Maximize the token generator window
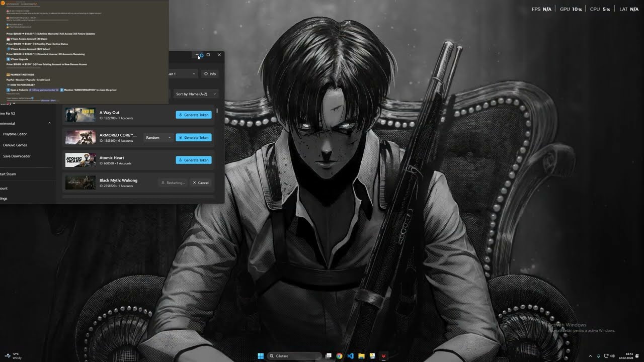Image resolution: width=644 pixels, height=362 pixels. (208, 55)
